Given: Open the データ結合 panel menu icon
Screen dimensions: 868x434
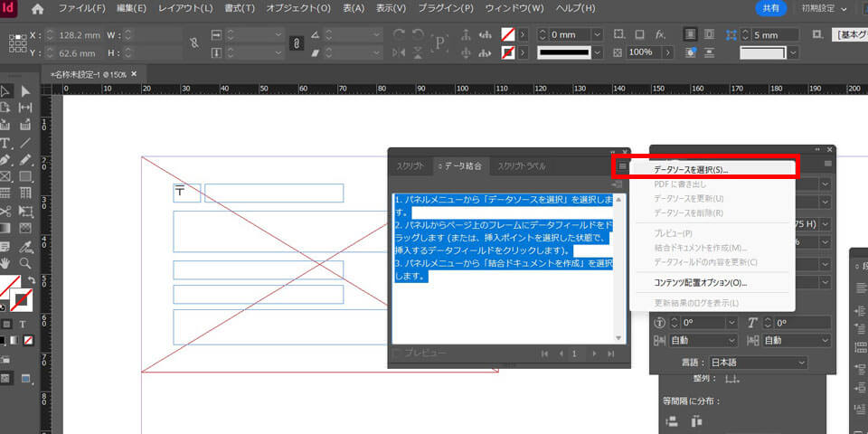Looking at the screenshot, I should [622, 166].
